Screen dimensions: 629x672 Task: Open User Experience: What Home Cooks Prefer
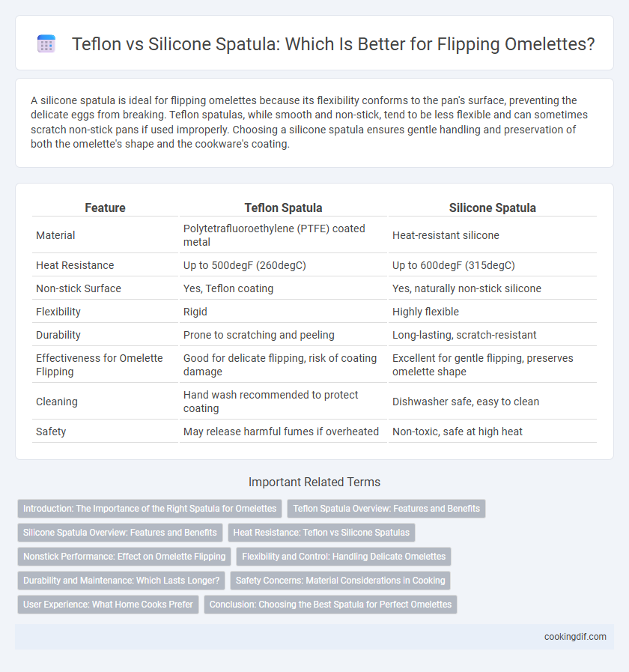(108, 605)
